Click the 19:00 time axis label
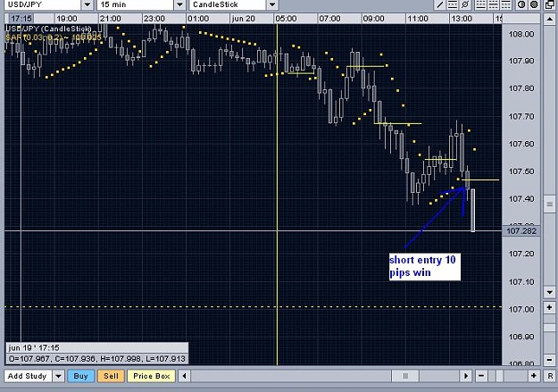 pyautogui.click(x=67, y=19)
